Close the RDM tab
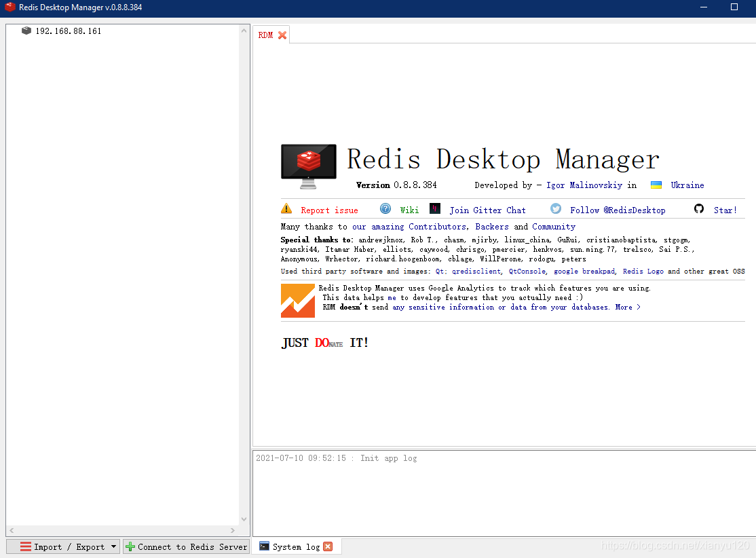Image resolution: width=756 pixels, height=558 pixels. pyautogui.click(x=282, y=35)
